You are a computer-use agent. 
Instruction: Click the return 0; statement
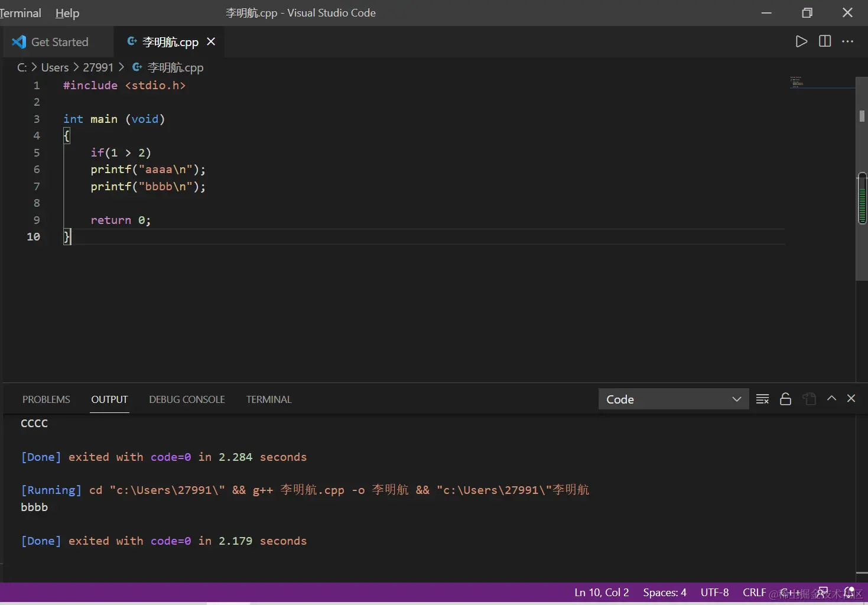121,220
